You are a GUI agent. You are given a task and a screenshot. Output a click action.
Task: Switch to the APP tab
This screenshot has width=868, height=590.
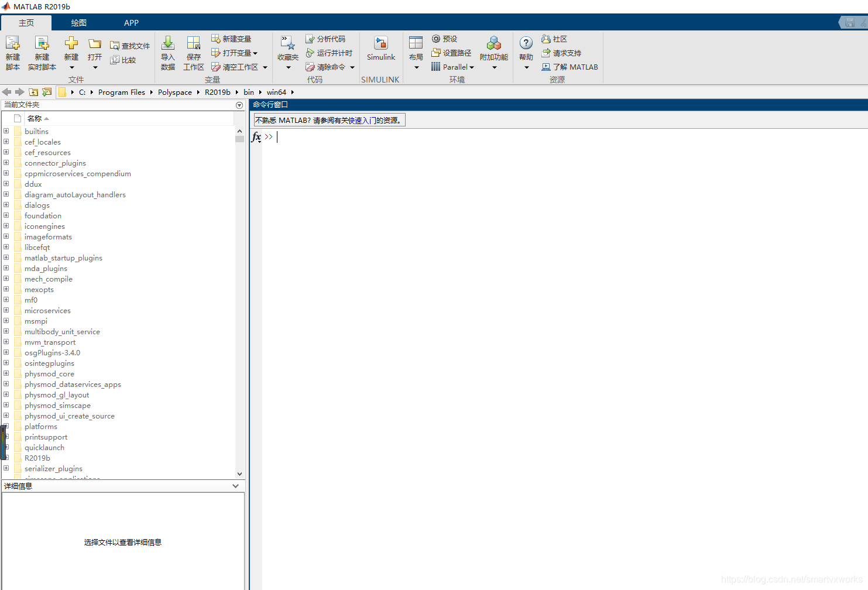tap(131, 23)
